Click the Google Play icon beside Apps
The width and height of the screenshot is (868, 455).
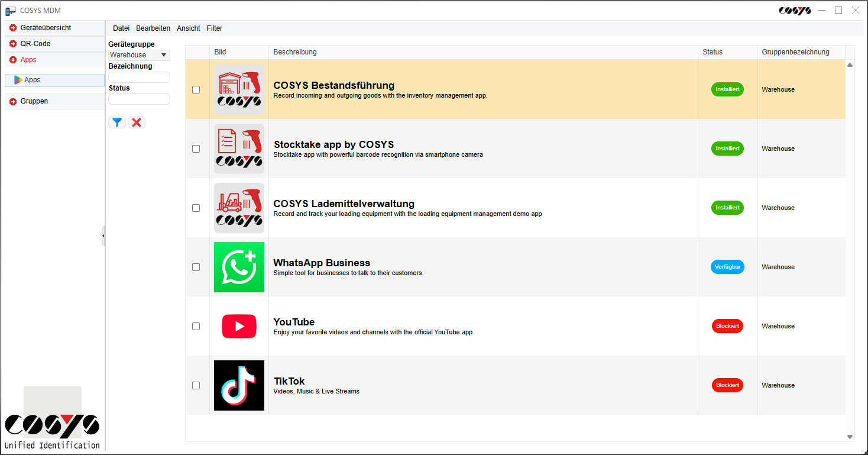pos(18,80)
